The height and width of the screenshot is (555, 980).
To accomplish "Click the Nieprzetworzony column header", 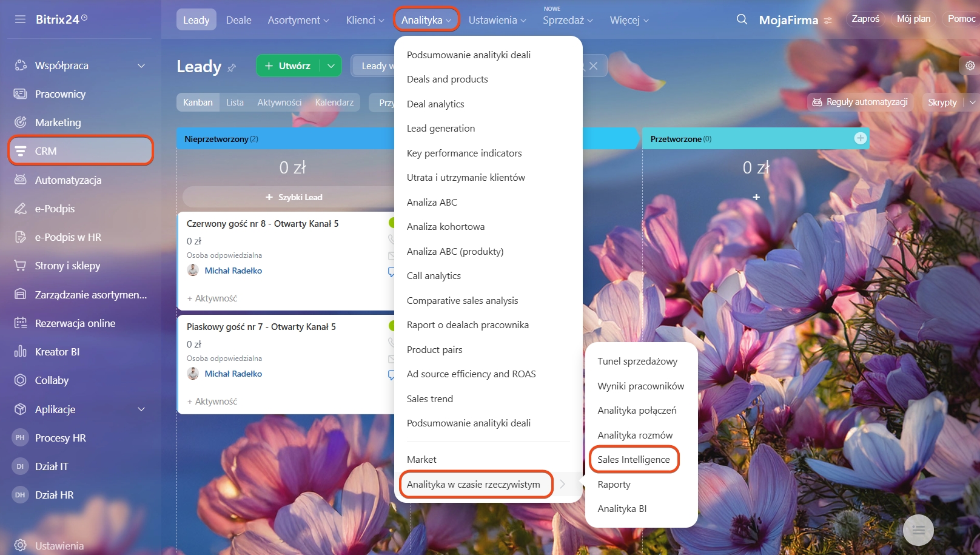I will coord(286,139).
